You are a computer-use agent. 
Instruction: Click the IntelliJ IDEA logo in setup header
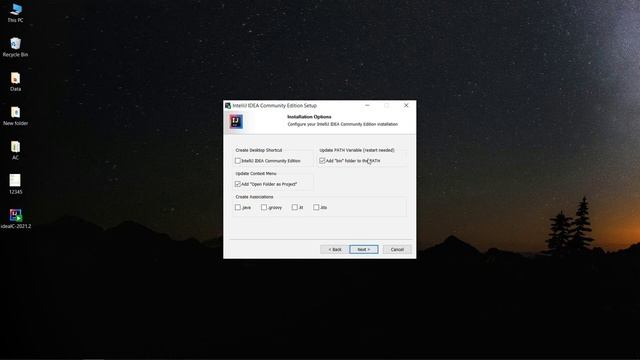(236, 121)
